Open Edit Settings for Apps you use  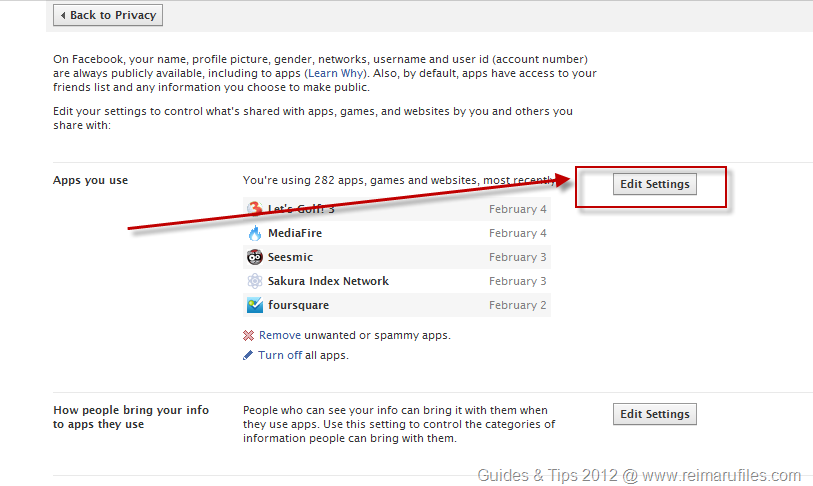(654, 184)
